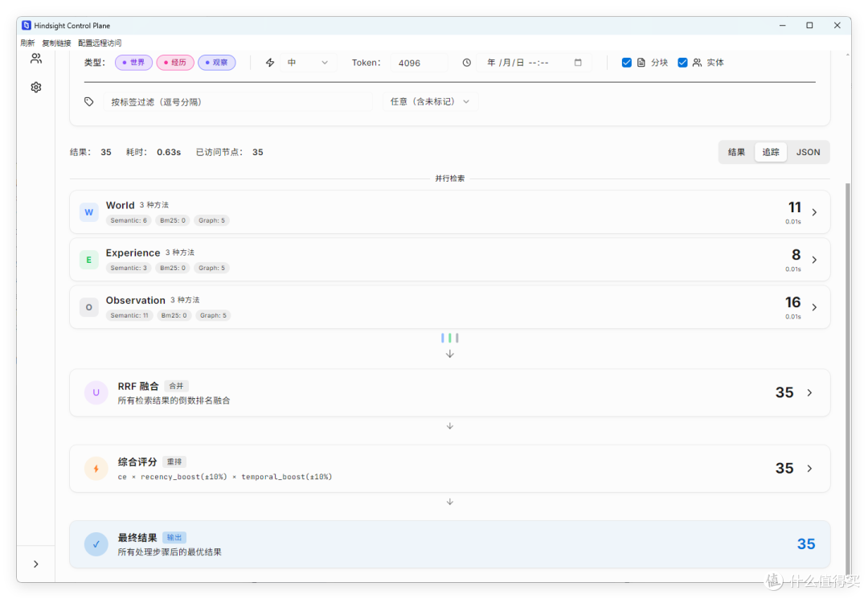Viewport: 868px width, 599px height.
Task: Click the 并行检索 section label
Action: [x=450, y=178]
